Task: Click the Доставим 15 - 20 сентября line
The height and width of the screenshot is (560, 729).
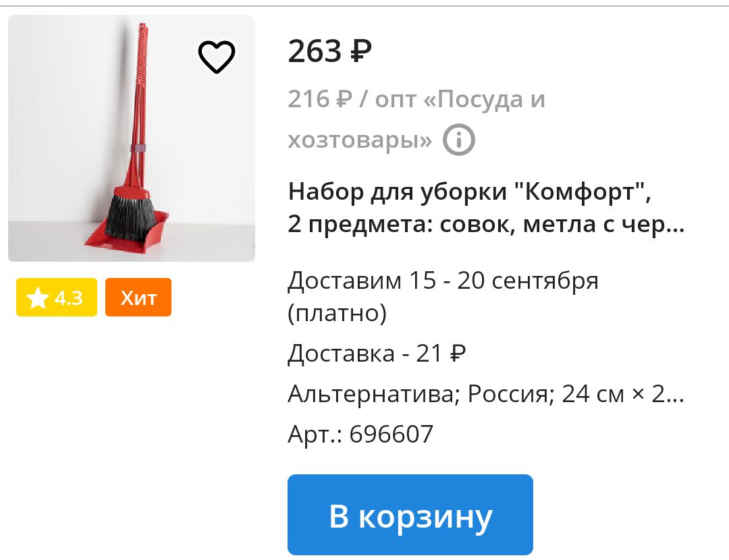Action: [443, 281]
